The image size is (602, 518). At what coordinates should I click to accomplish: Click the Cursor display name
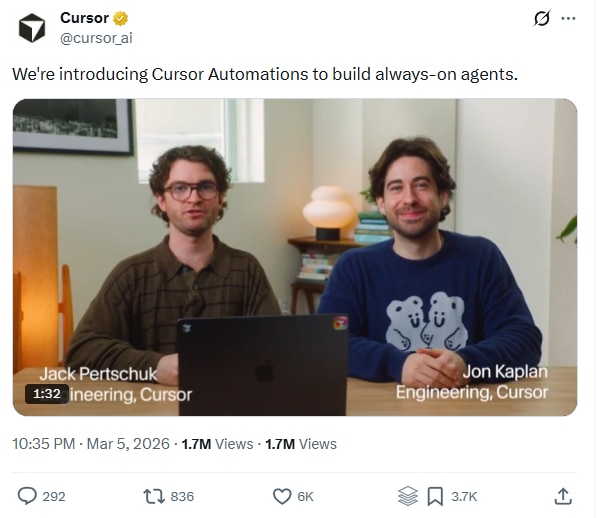click(84, 18)
